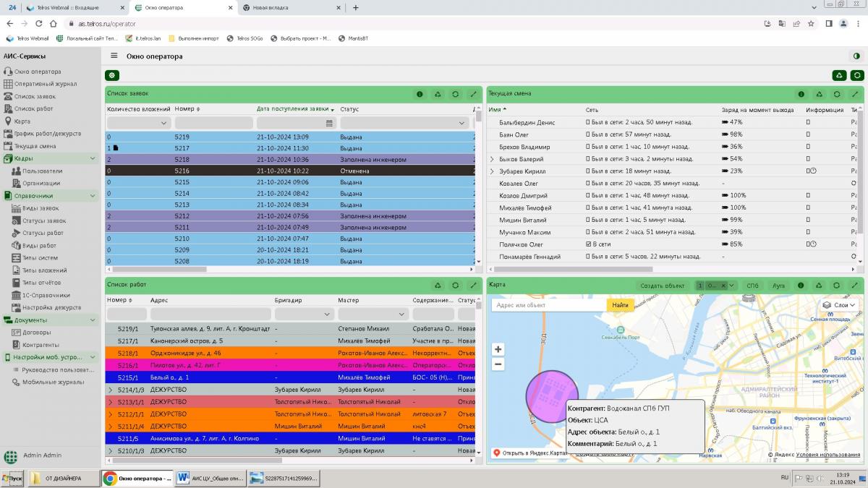
Task: Expand Список работ panel to fullscreen
Action: point(473,286)
